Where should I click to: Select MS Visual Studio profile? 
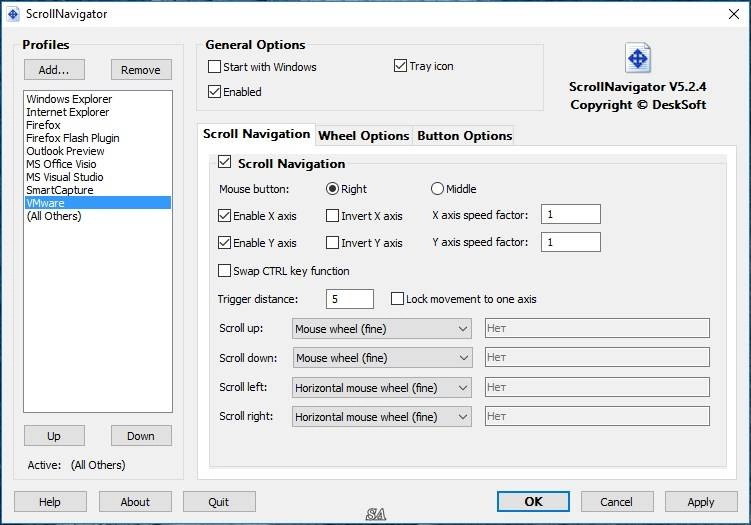point(98,177)
